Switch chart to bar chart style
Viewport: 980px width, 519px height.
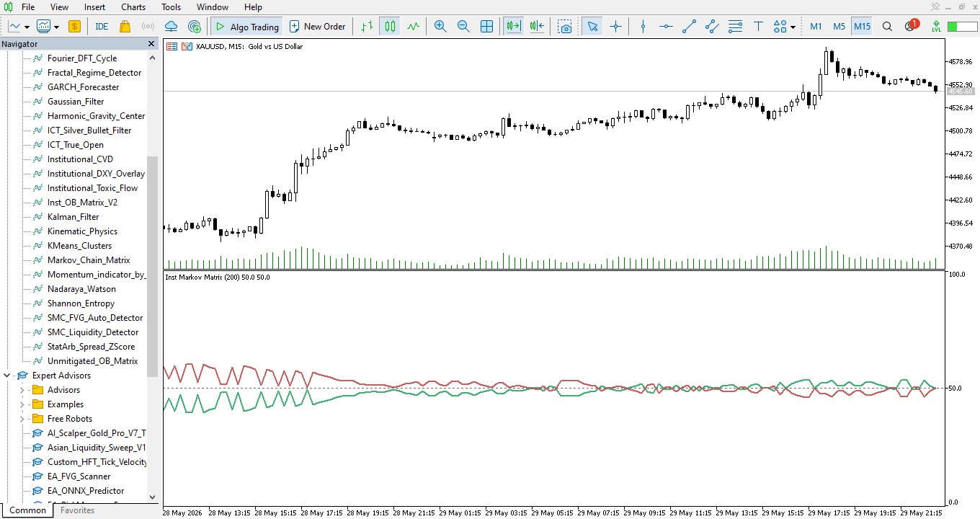coord(367,27)
